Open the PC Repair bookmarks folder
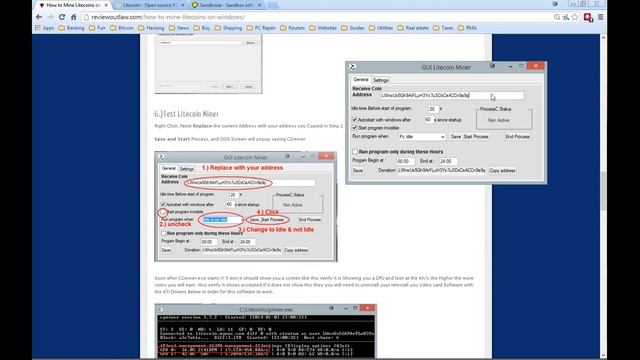This screenshot has height=360, width=640. click(x=261, y=28)
